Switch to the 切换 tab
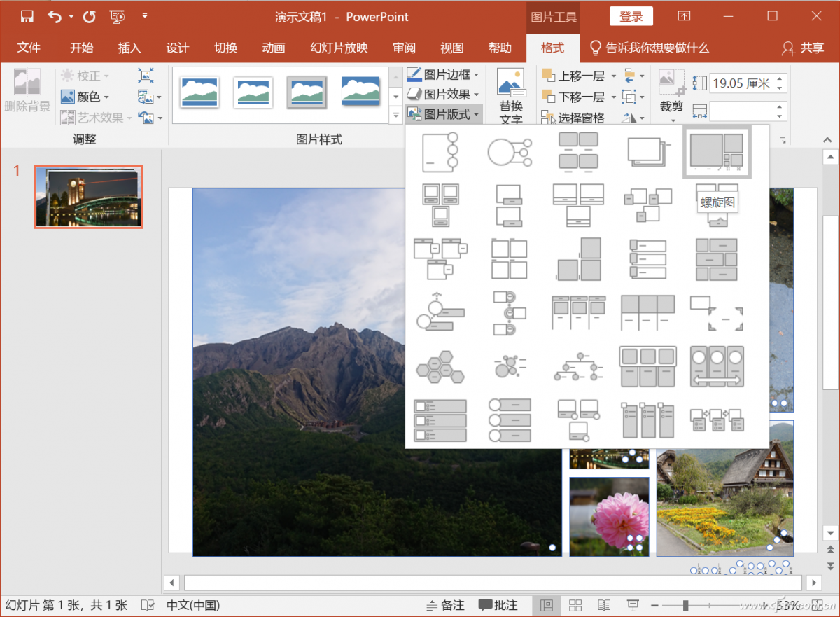The image size is (840, 617). (x=225, y=48)
